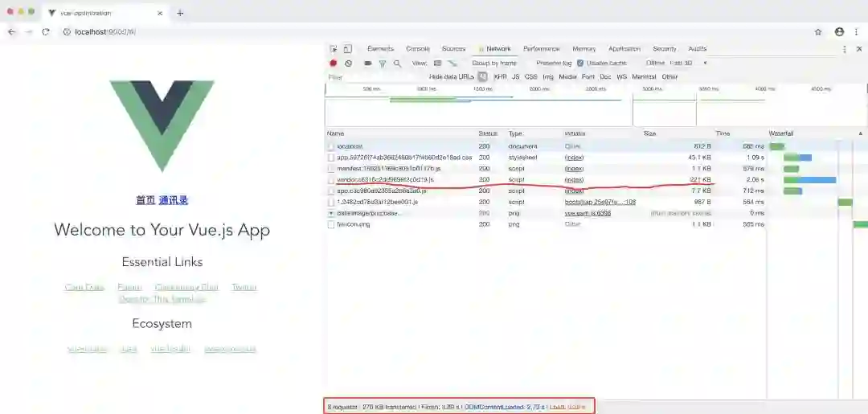
Task: Open the Elements tab
Action: point(380,49)
